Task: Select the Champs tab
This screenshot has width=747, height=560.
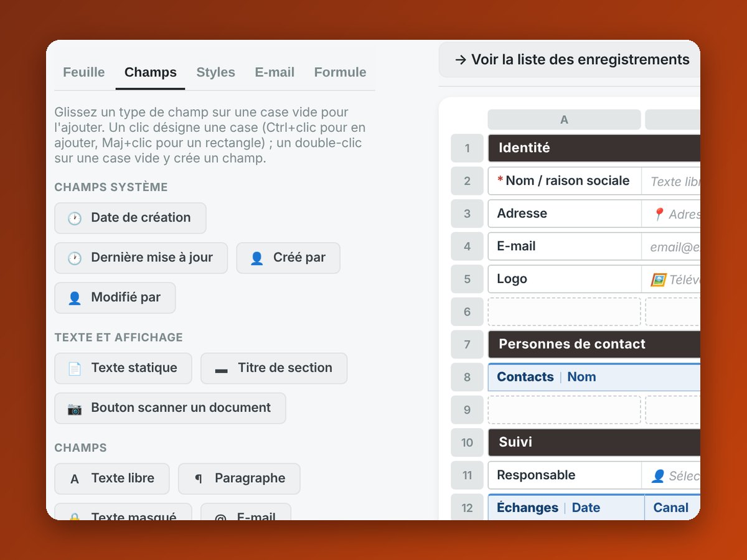Action: coord(151,72)
